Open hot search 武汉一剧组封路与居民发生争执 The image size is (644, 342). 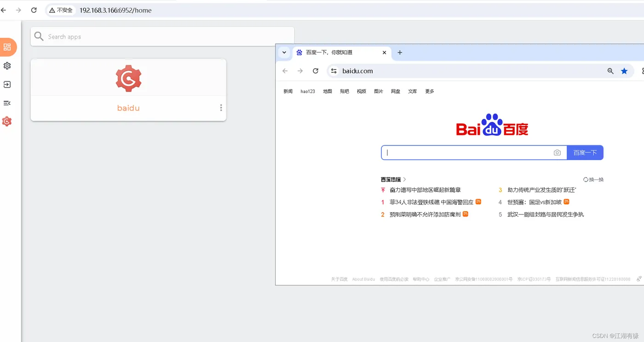click(546, 214)
